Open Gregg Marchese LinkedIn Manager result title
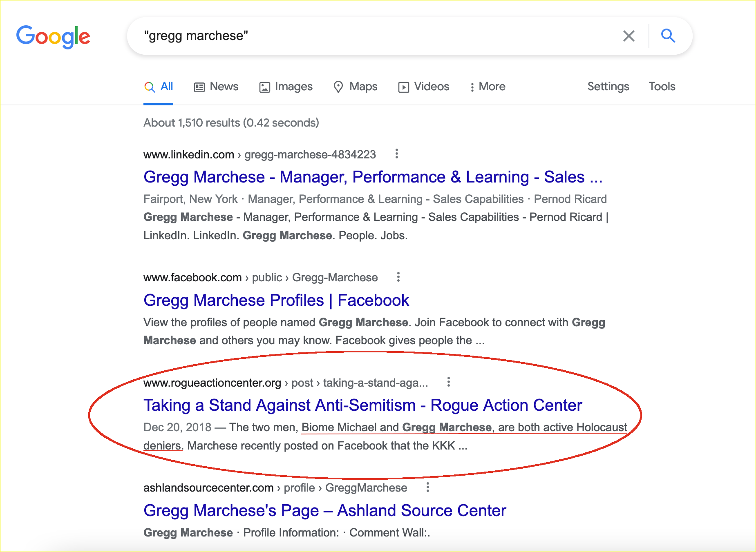Image resolution: width=756 pixels, height=552 pixels. point(373,177)
